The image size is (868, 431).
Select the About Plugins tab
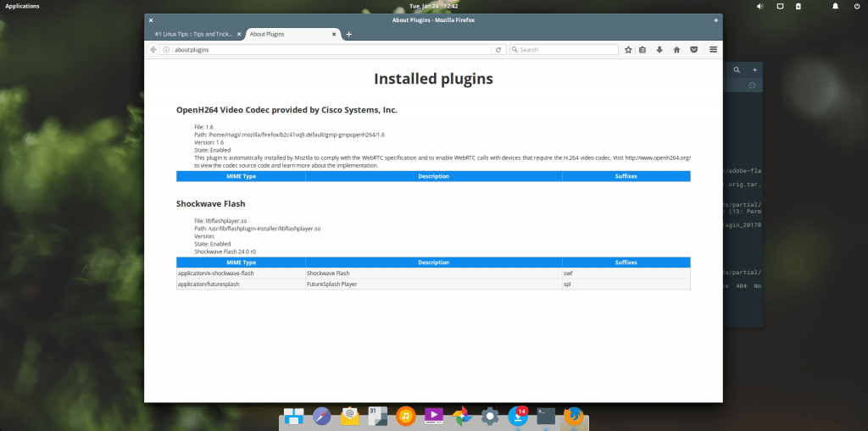tap(280, 34)
